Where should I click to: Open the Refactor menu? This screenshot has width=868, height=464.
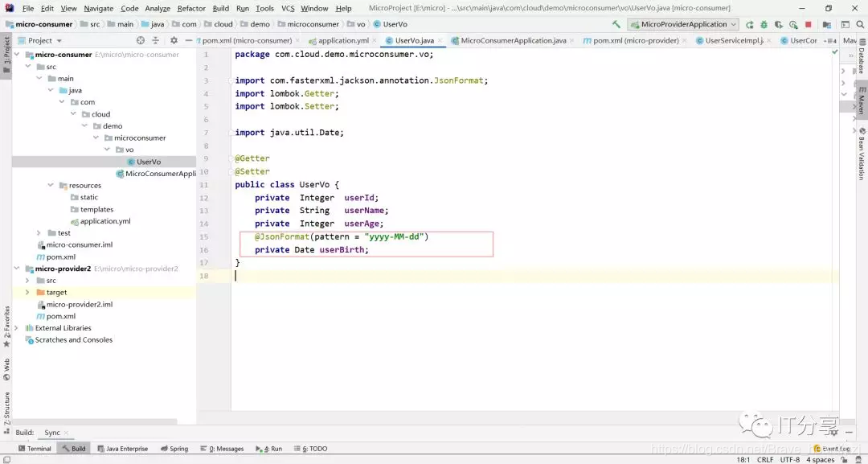(191, 8)
